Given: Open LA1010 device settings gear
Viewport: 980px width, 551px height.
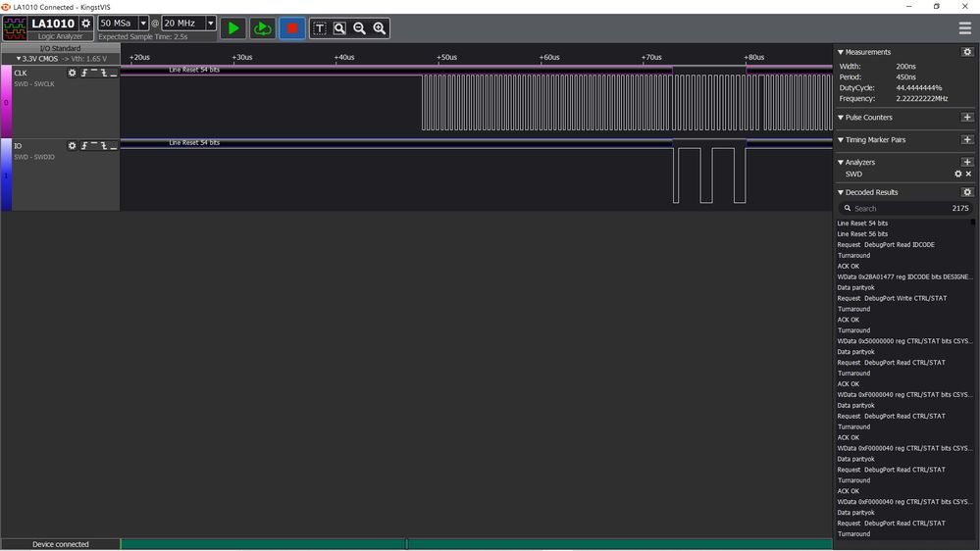Looking at the screenshot, I should [x=86, y=24].
